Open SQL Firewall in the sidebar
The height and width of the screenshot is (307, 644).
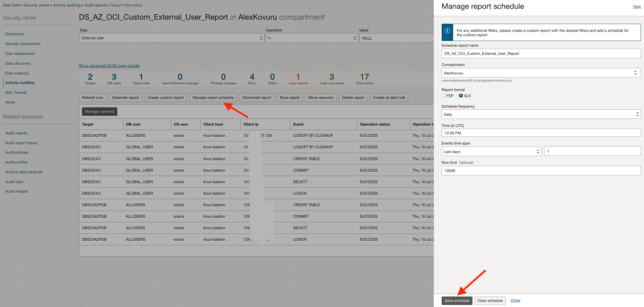[x=16, y=92]
